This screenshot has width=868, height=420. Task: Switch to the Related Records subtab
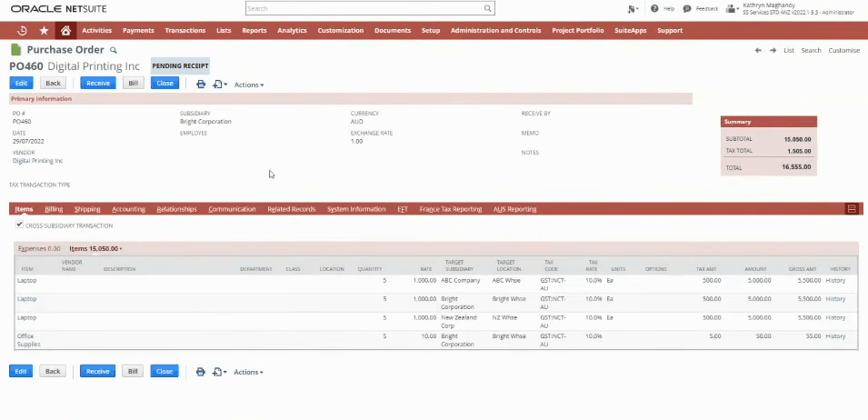[x=291, y=209]
